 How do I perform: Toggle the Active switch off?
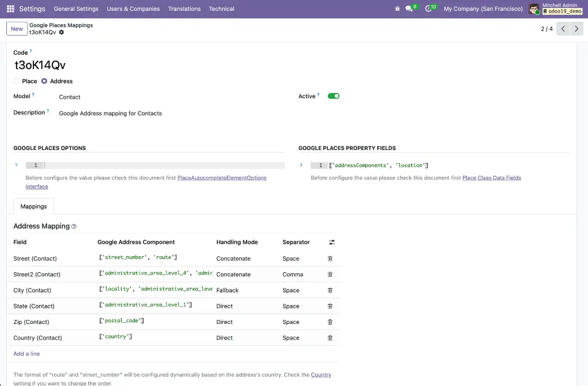coord(334,96)
